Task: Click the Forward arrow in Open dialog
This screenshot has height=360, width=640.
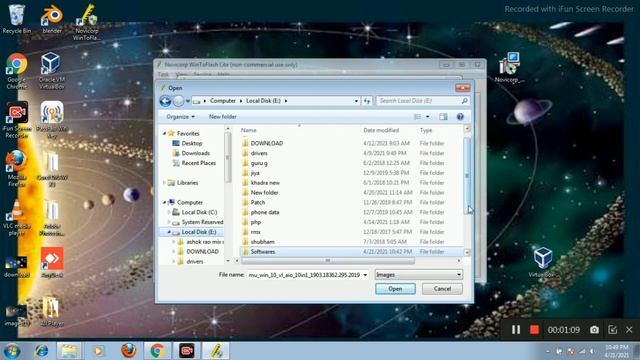Action: [178, 101]
